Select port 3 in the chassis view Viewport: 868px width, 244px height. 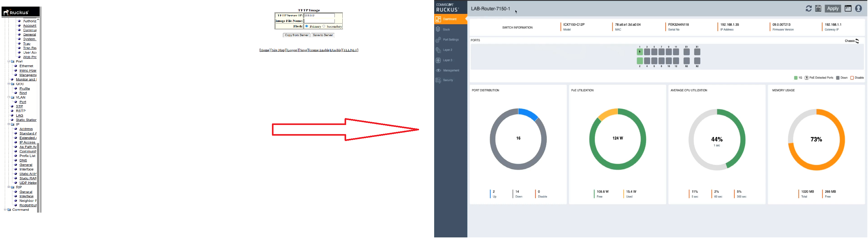647,52
